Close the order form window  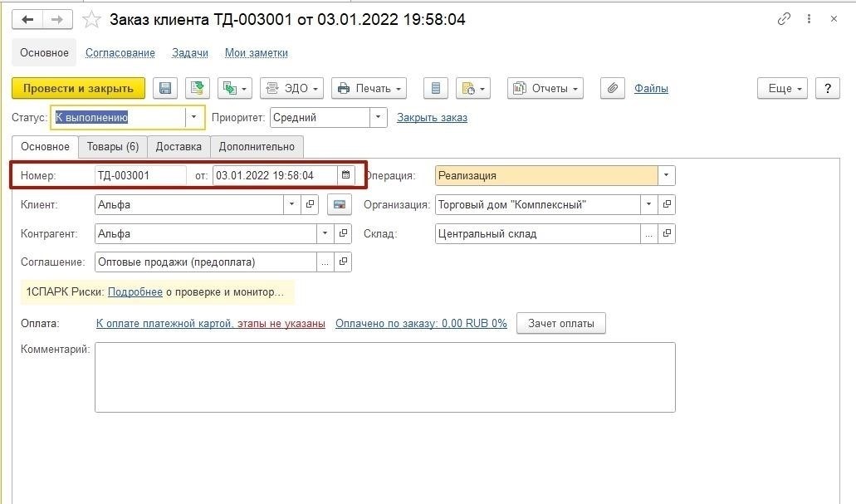[834, 19]
